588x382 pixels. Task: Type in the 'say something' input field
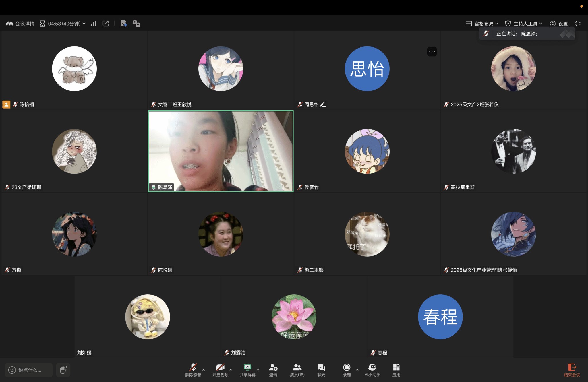coord(30,370)
